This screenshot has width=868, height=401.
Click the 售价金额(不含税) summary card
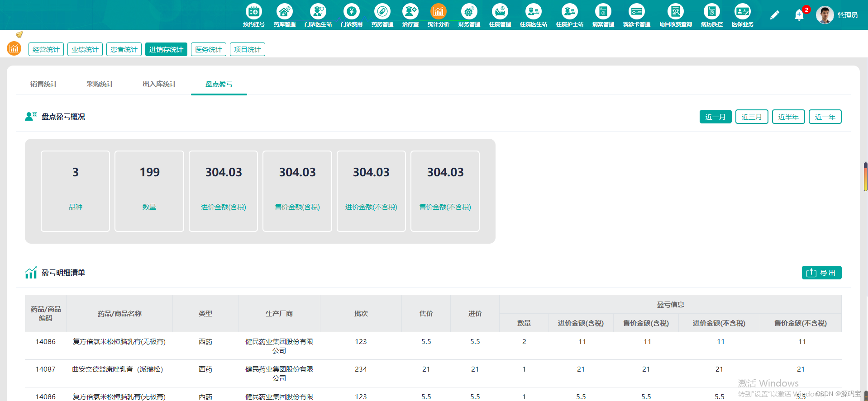[x=445, y=191]
